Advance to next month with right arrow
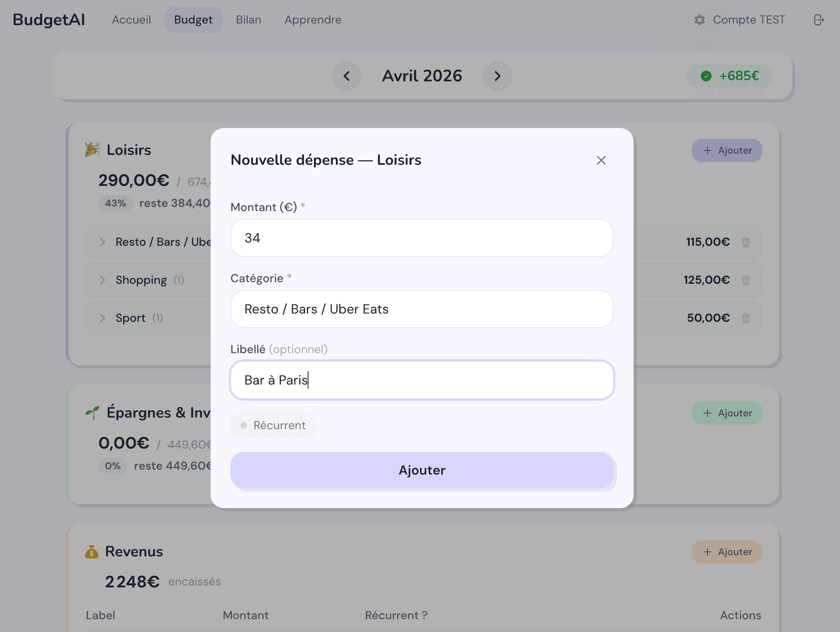 (497, 76)
